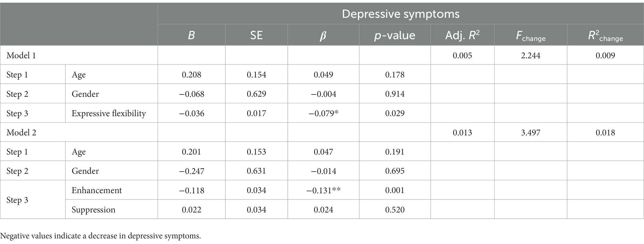Select the Model 1 row label

coord(21,56)
